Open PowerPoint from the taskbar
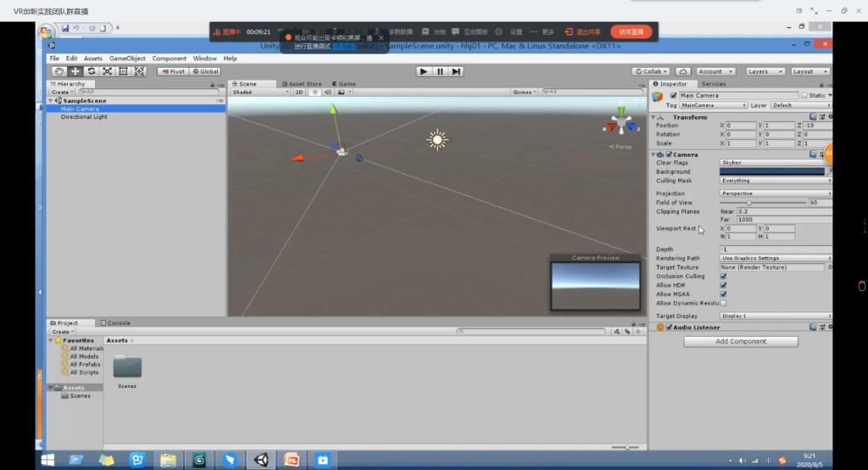 click(x=292, y=460)
